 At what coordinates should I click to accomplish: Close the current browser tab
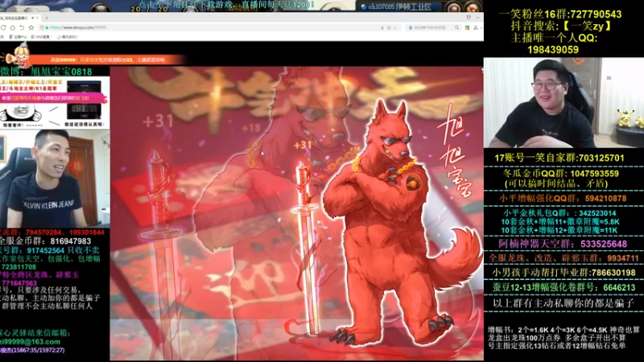(x=37, y=18)
